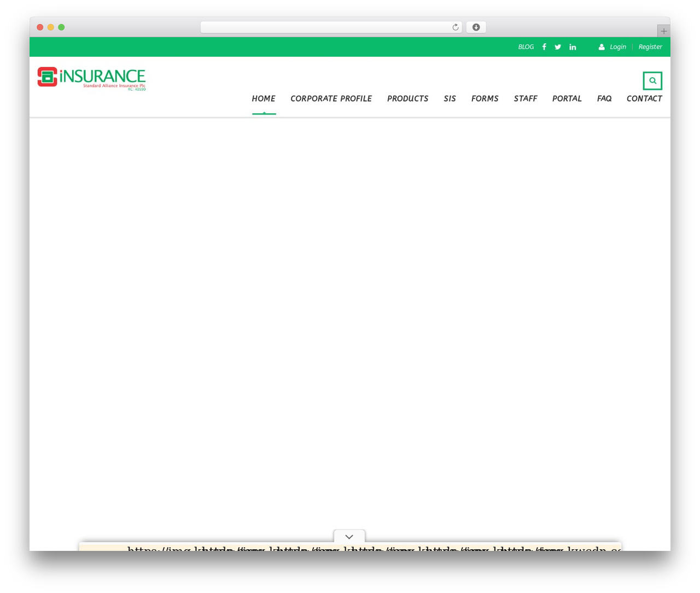This screenshot has height=593, width=700.
Task: Open the CORPORATE PROFILE menu
Action: (331, 98)
